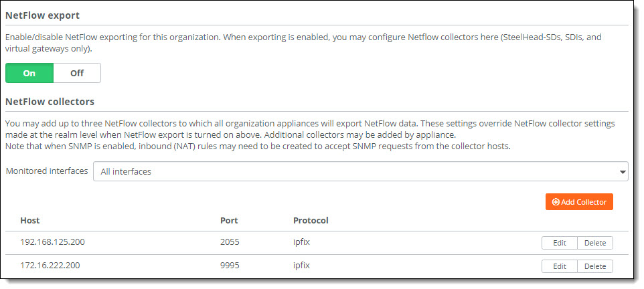
Task: Open the Monitored interfaces dropdown
Action: [361, 171]
